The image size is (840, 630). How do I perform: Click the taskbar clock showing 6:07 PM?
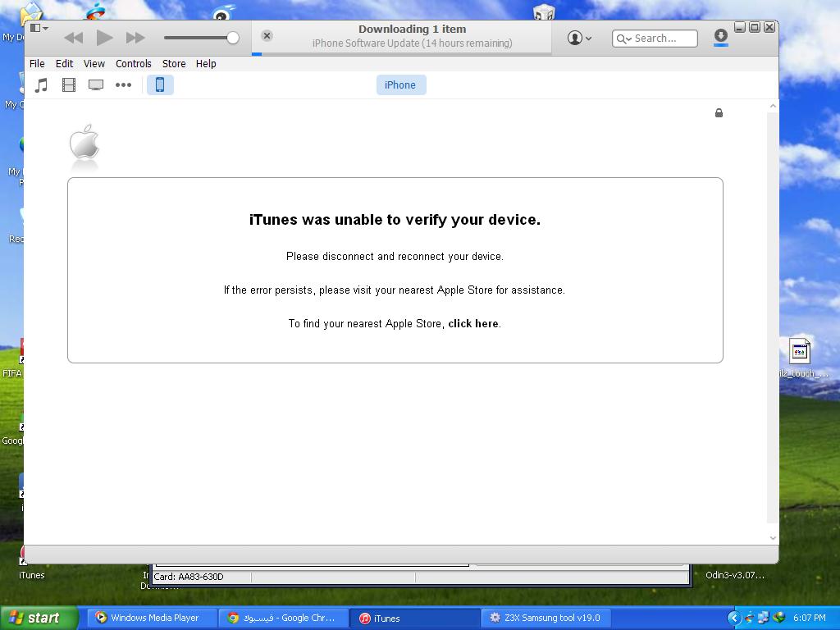pos(810,619)
